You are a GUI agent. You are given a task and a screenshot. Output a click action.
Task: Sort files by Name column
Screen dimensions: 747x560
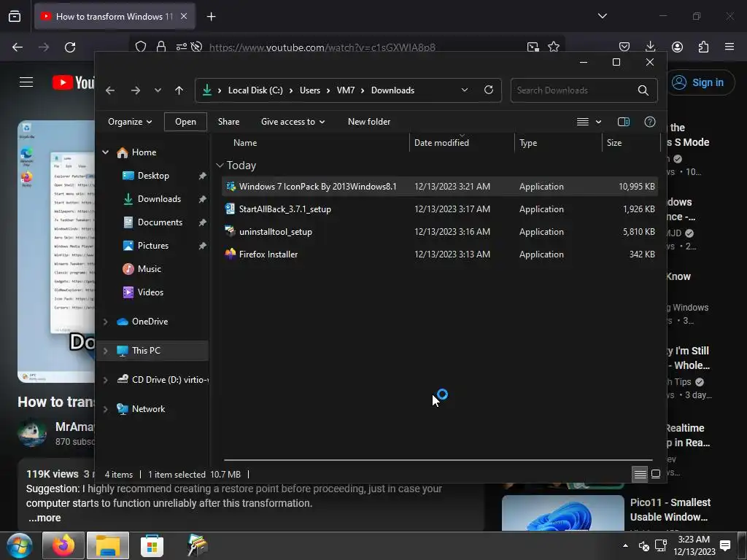point(245,143)
